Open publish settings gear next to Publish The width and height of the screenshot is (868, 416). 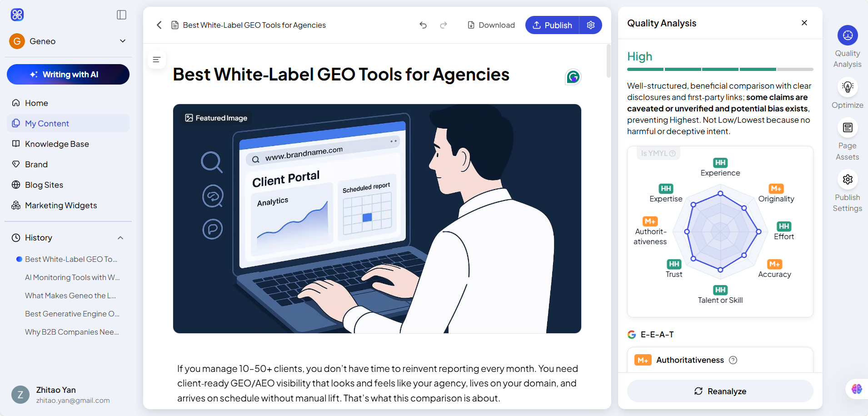point(591,25)
